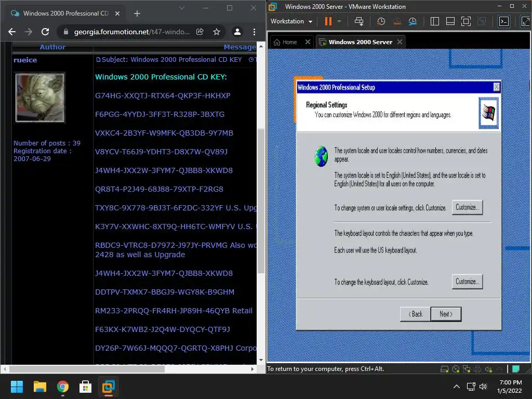
Task: Click the stretch guest display icon
Action: pyautogui.click(x=525, y=21)
